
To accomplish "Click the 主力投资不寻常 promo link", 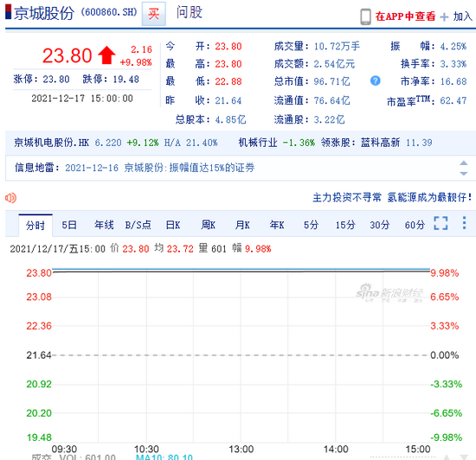I will click(x=347, y=197).
